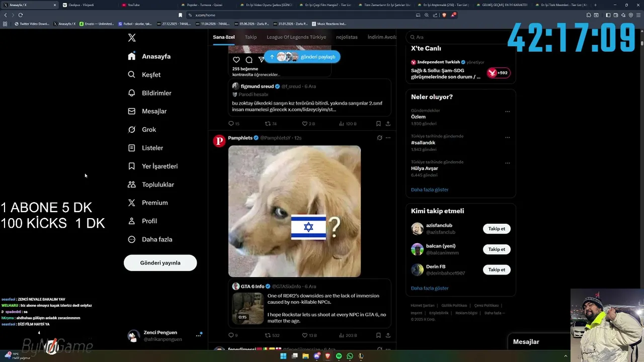This screenshot has width=644, height=362.
Task: Open Spotify from taskbar
Action: tap(339, 356)
